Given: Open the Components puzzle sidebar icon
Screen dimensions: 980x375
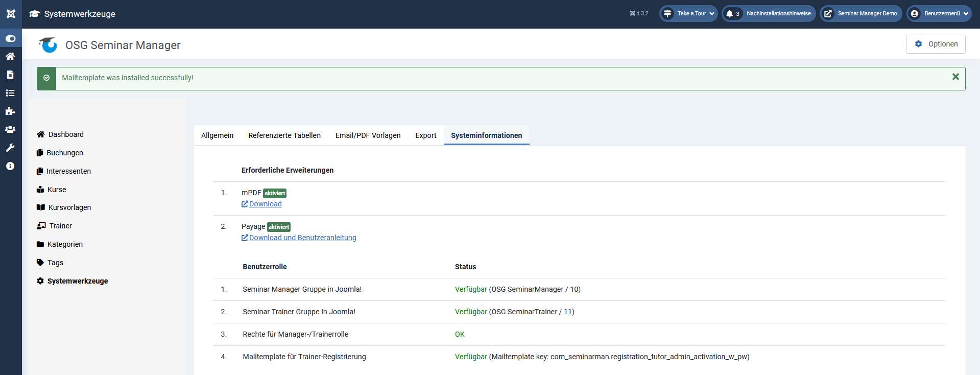Looking at the screenshot, I should click(10, 111).
